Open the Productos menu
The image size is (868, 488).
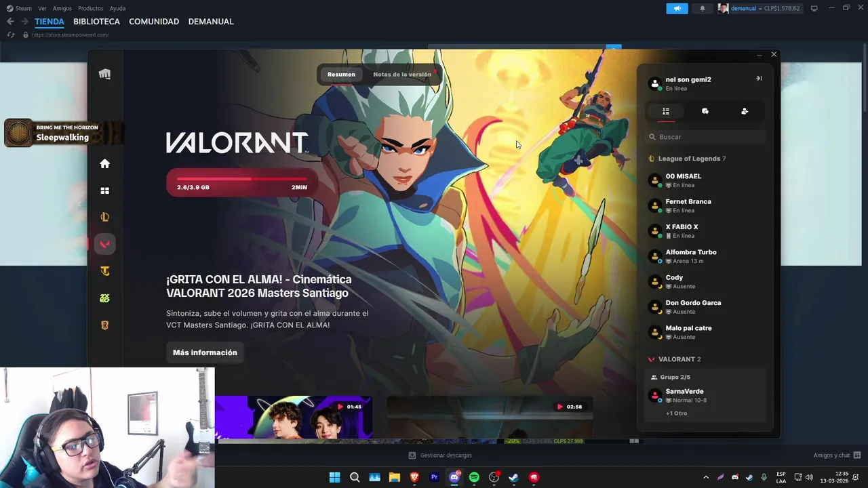90,8
